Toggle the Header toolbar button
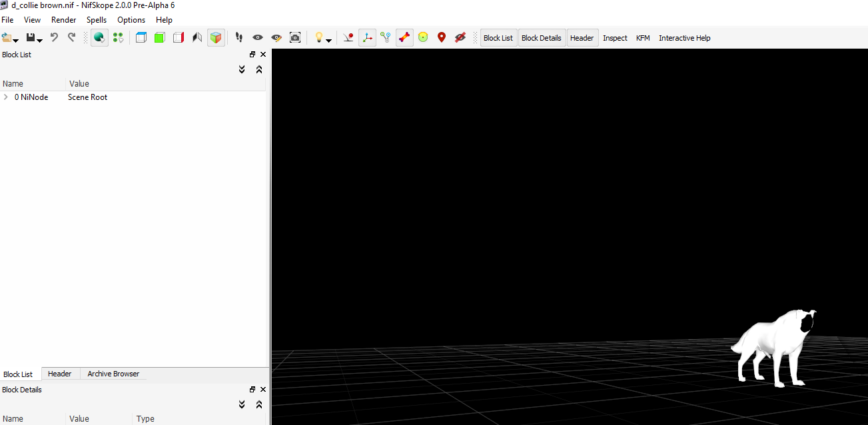This screenshot has height=425, width=868. coord(582,38)
